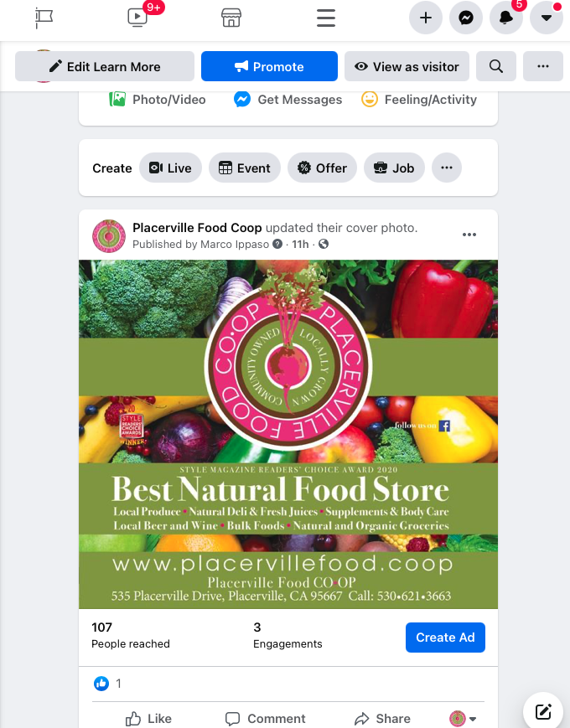Click the page search magnifier icon
Viewport: 570px width, 728px height.
[496, 66]
